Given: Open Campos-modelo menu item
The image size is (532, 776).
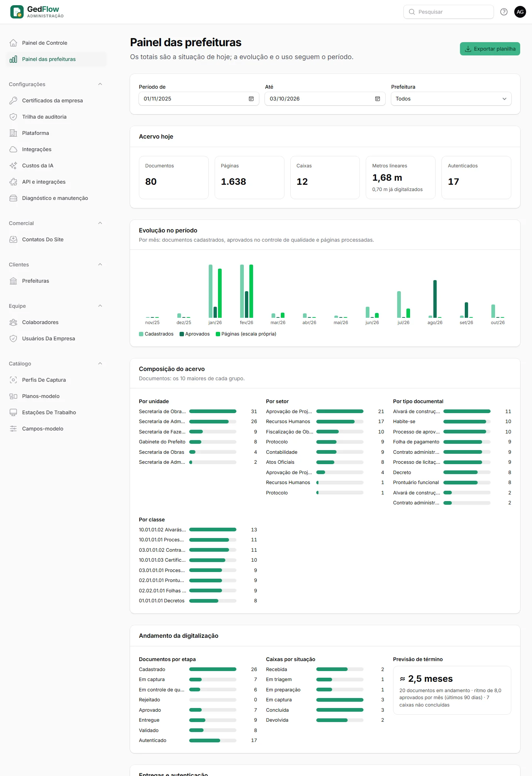Looking at the screenshot, I should click(56, 429).
